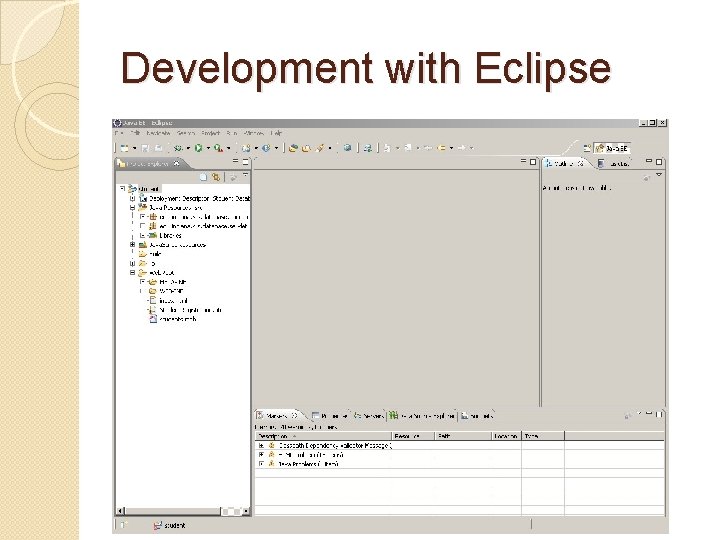Open the Navigate menu
The image size is (720, 540).
(x=158, y=133)
